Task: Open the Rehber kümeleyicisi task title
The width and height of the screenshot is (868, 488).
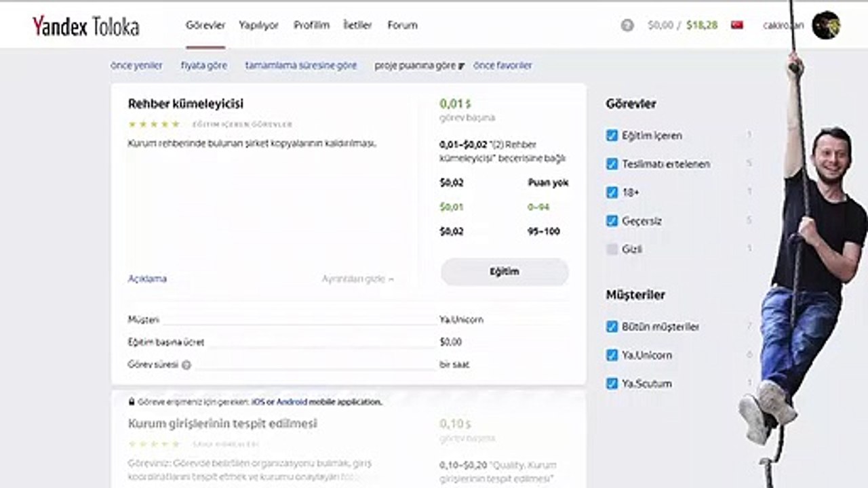Action: click(x=186, y=104)
